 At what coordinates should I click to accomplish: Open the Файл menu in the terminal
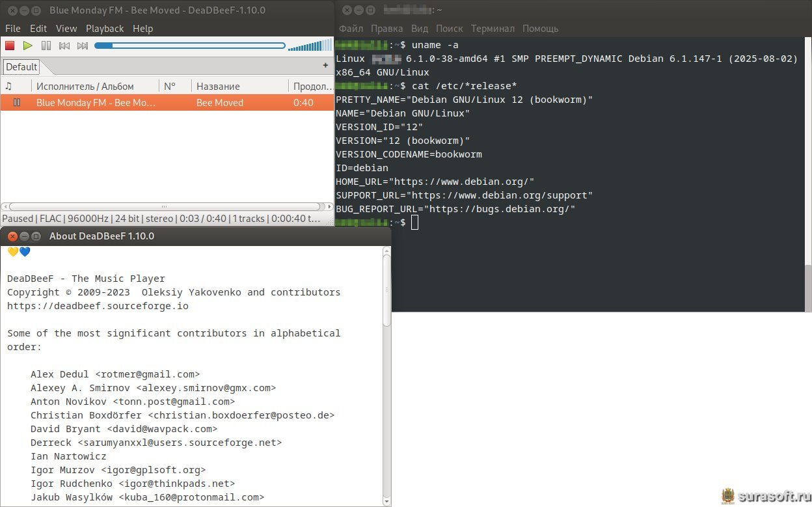(351, 29)
